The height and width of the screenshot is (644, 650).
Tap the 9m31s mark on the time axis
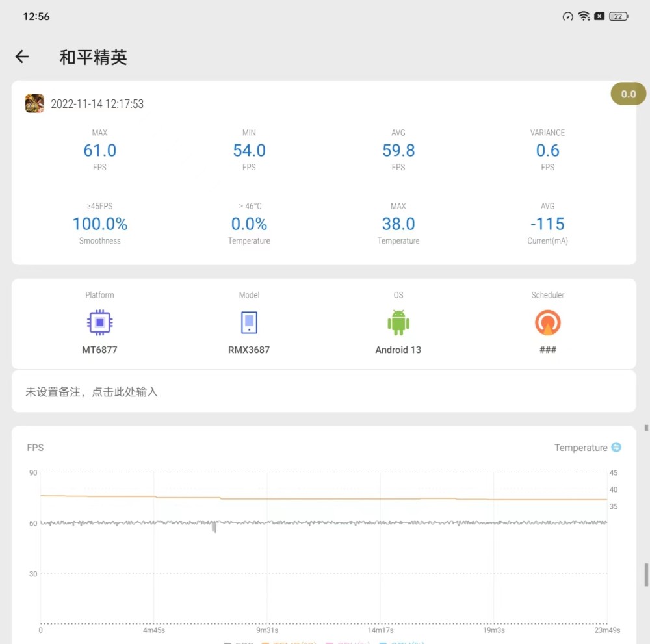[267, 630]
